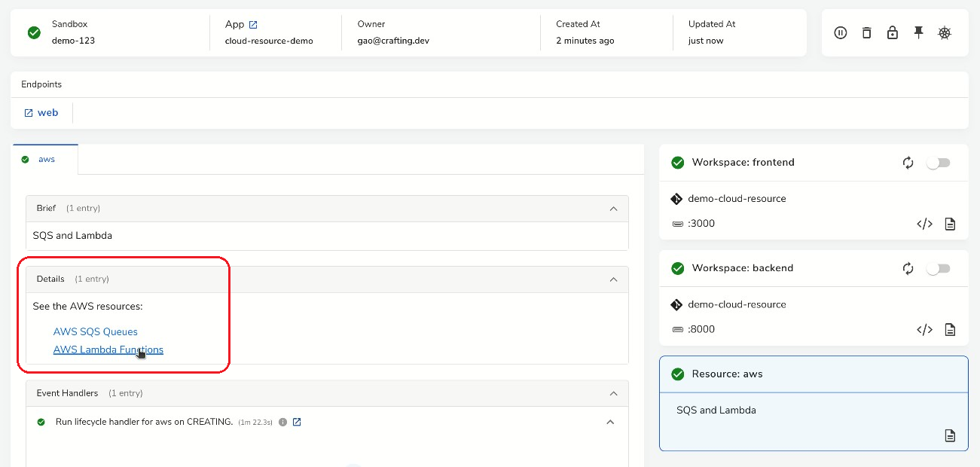
Task: Click the sync icon for Workspace: frontend
Action: point(908,163)
